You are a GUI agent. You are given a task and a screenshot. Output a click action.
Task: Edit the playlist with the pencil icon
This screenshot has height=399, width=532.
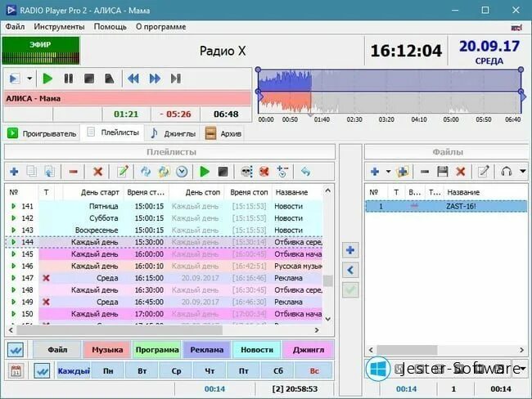[123, 172]
